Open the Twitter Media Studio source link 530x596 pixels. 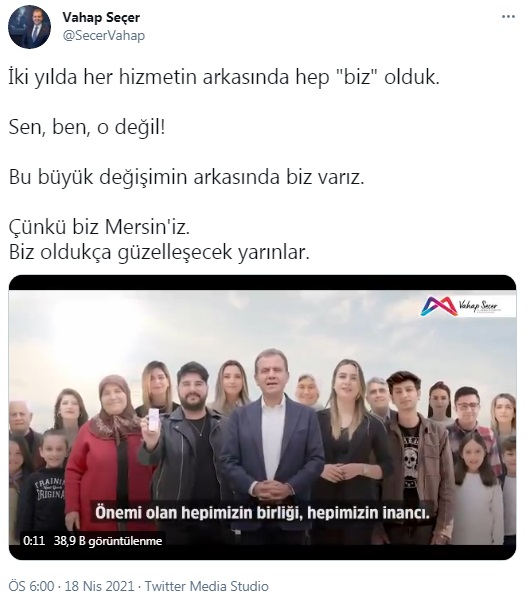click(x=206, y=586)
